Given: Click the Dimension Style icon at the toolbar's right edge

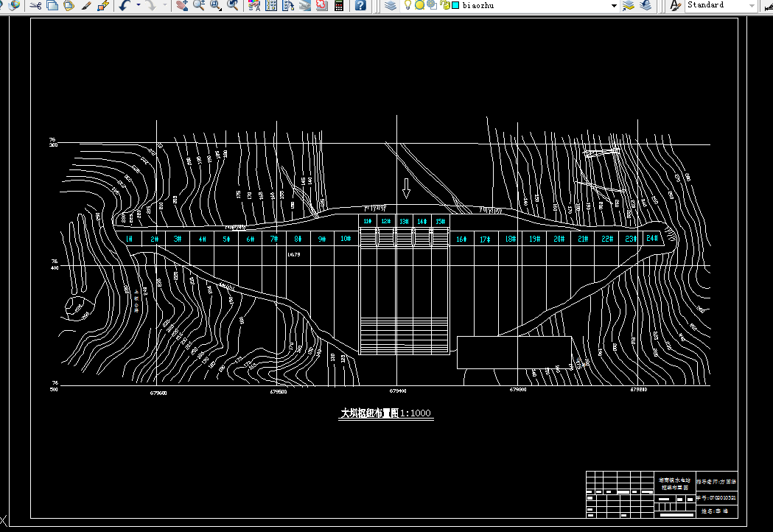Looking at the screenshot, I should pyautogui.click(x=769, y=5).
